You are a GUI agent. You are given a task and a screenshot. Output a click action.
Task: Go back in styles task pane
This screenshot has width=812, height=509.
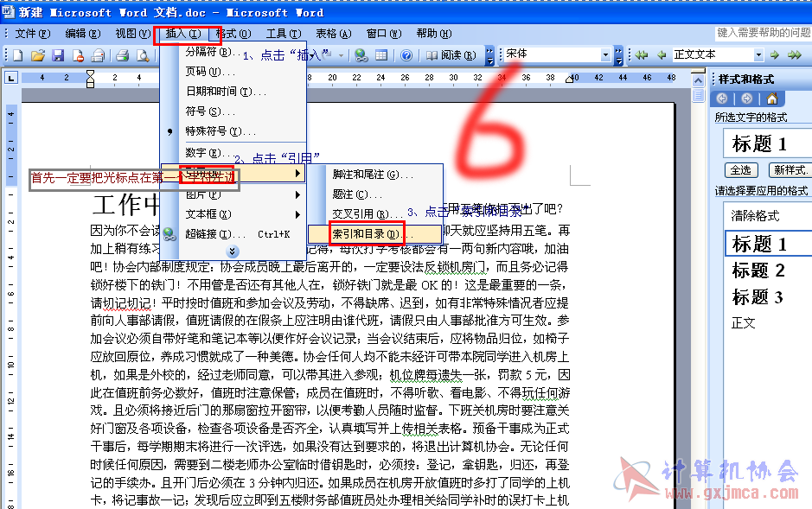[722, 99]
